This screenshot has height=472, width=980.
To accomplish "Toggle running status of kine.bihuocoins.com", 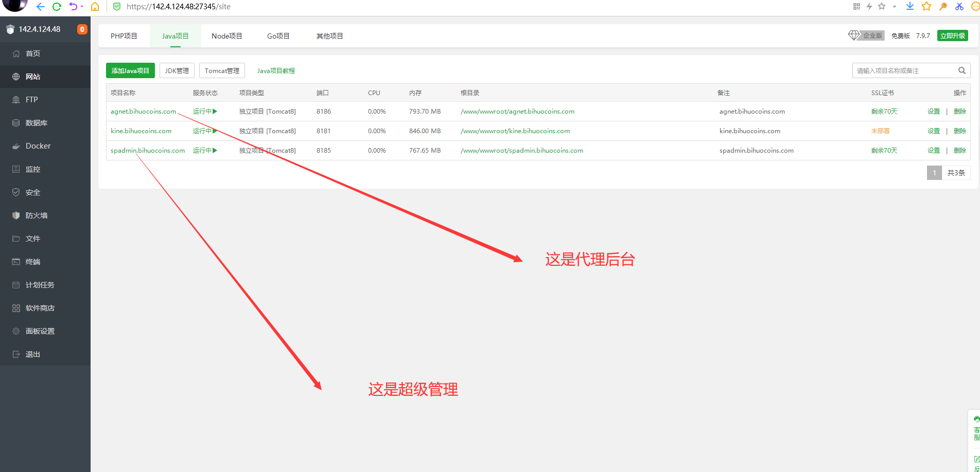I will (x=205, y=131).
